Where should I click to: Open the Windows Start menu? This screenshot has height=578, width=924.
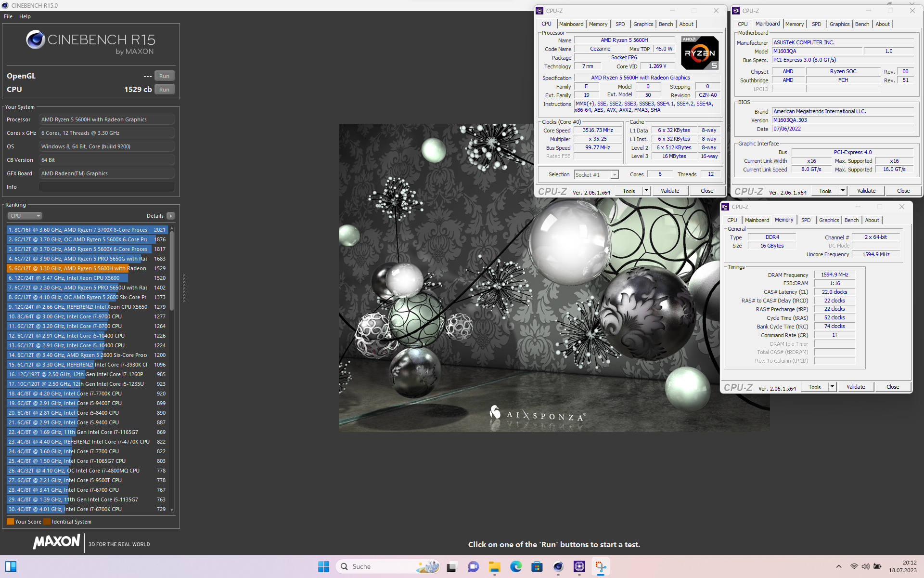click(323, 566)
